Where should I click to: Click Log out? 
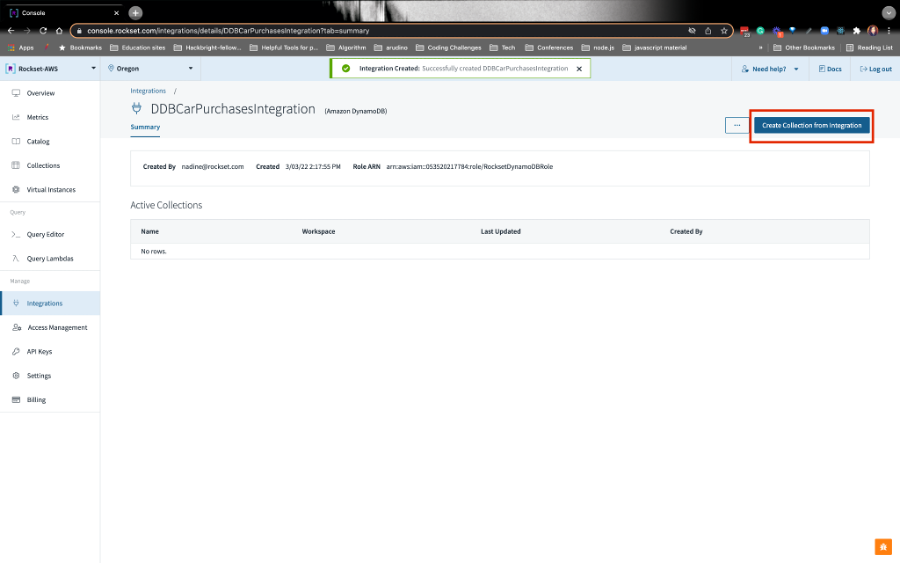tap(876, 69)
